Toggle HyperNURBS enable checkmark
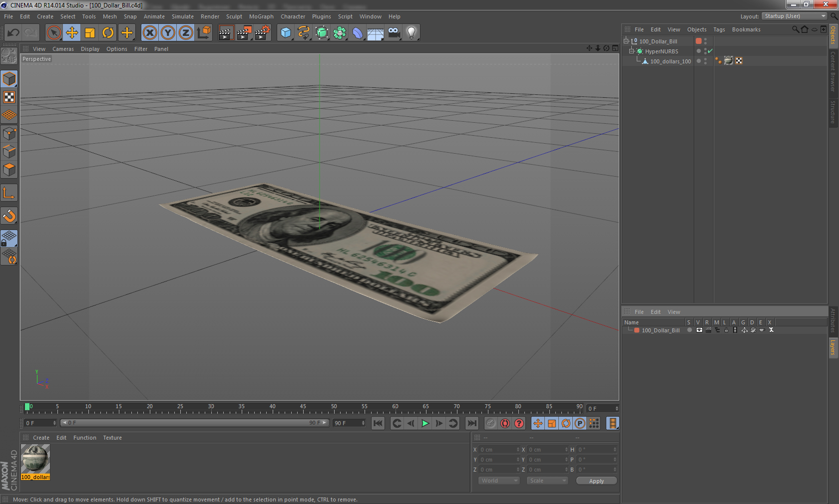This screenshot has width=839, height=504. pyautogui.click(x=710, y=51)
